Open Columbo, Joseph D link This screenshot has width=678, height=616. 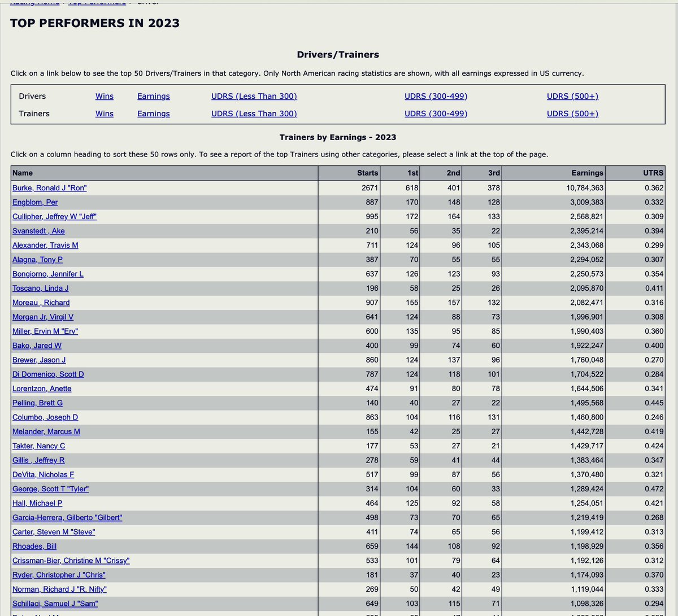(x=45, y=417)
